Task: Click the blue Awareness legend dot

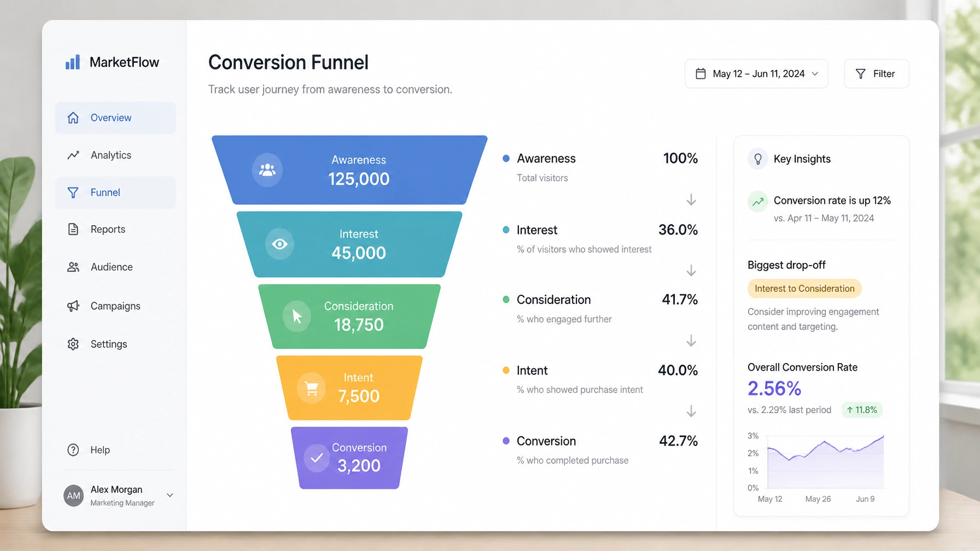Action: tap(506, 159)
